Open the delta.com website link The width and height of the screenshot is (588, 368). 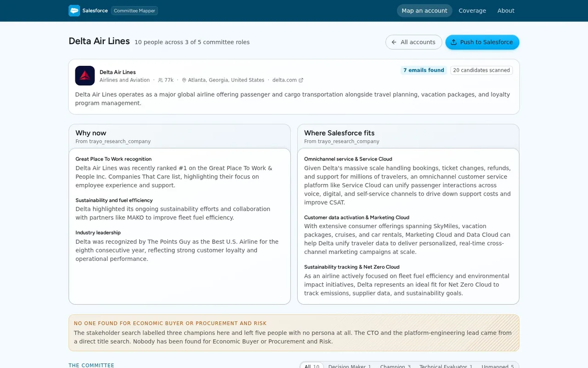coord(288,80)
